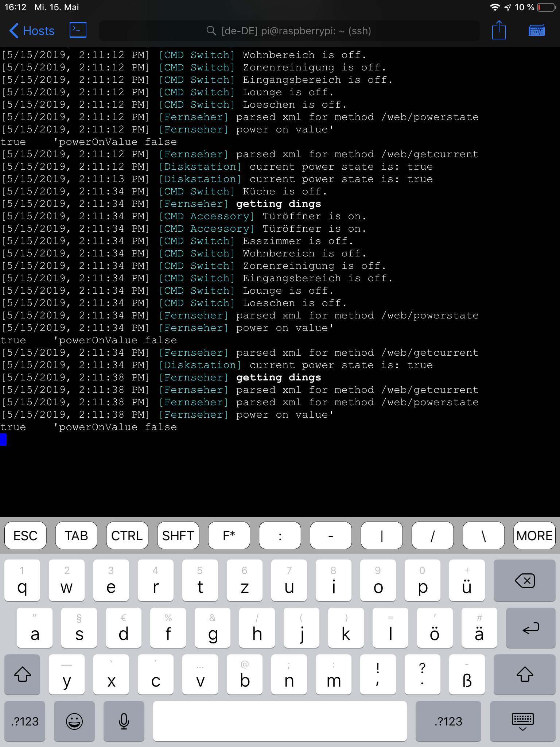This screenshot has width=560, height=747.
Task: Tap the microphone dictation key
Action: [x=124, y=721]
